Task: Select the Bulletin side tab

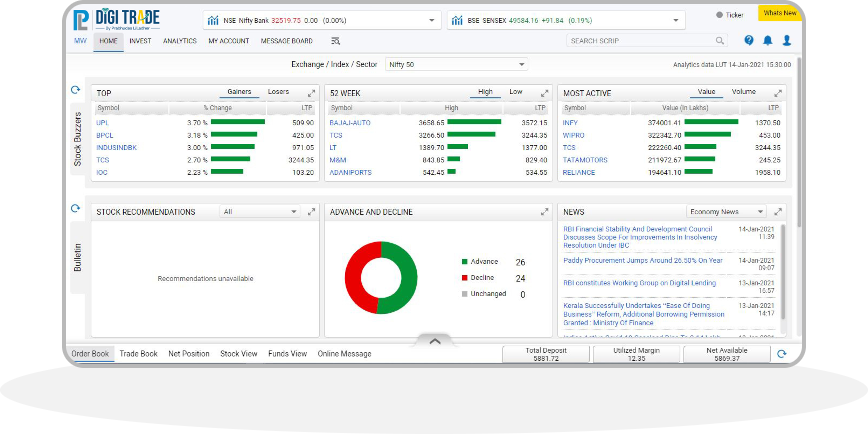Action: point(78,257)
